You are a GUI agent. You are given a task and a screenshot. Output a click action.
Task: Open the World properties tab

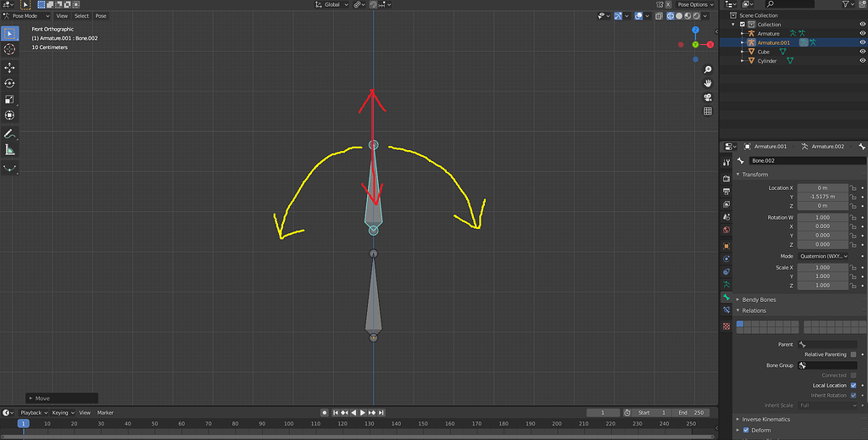pos(726,230)
